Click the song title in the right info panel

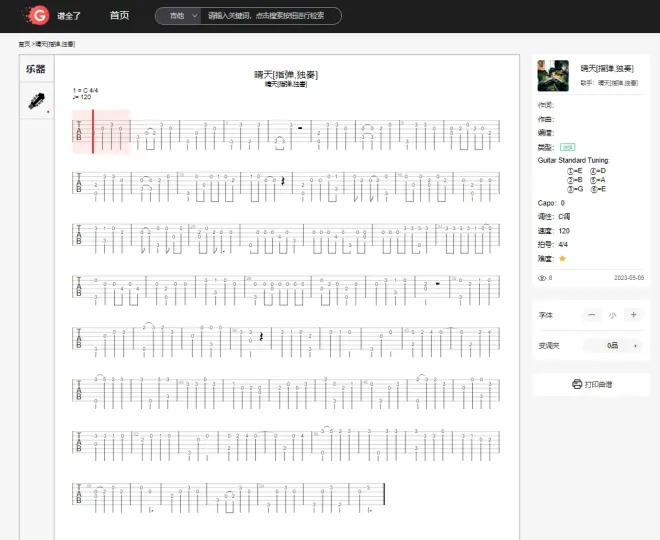tap(603, 67)
